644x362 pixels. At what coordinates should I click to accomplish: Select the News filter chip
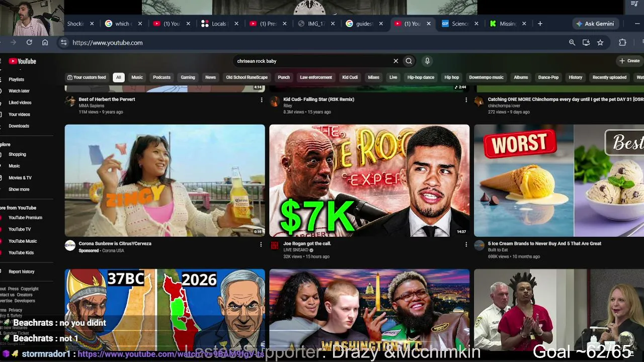[x=210, y=77]
